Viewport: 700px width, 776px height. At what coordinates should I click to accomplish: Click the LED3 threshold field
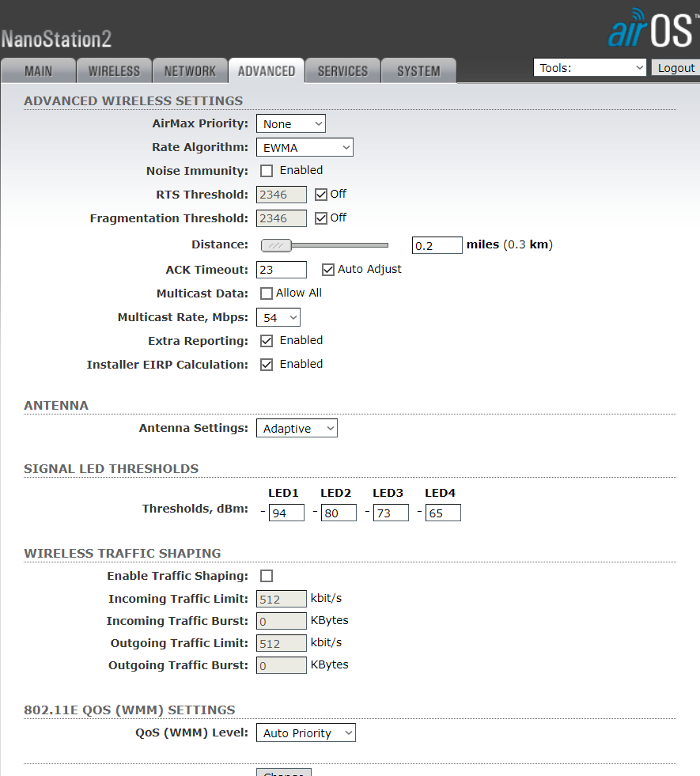(x=391, y=513)
